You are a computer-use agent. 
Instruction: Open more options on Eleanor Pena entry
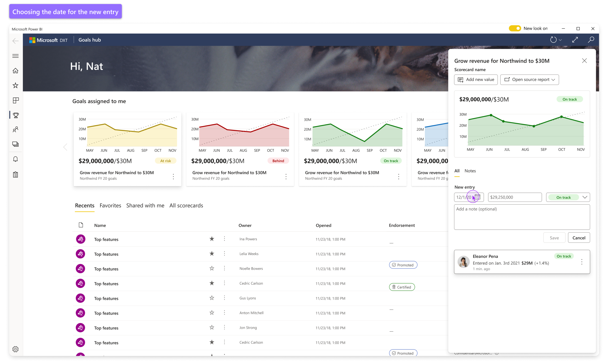click(x=581, y=262)
